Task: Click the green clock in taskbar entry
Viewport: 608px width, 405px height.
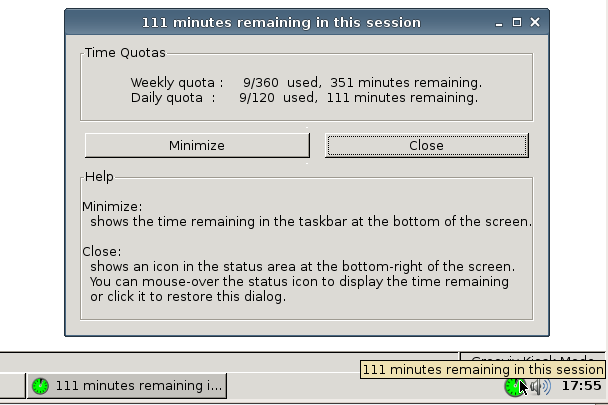Action: tap(40, 386)
